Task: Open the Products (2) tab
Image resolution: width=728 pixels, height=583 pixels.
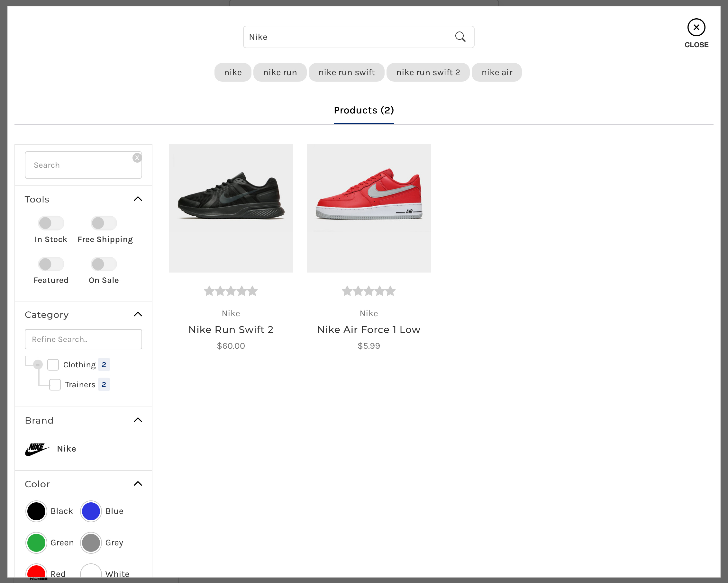Action: click(x=364, y=110)
